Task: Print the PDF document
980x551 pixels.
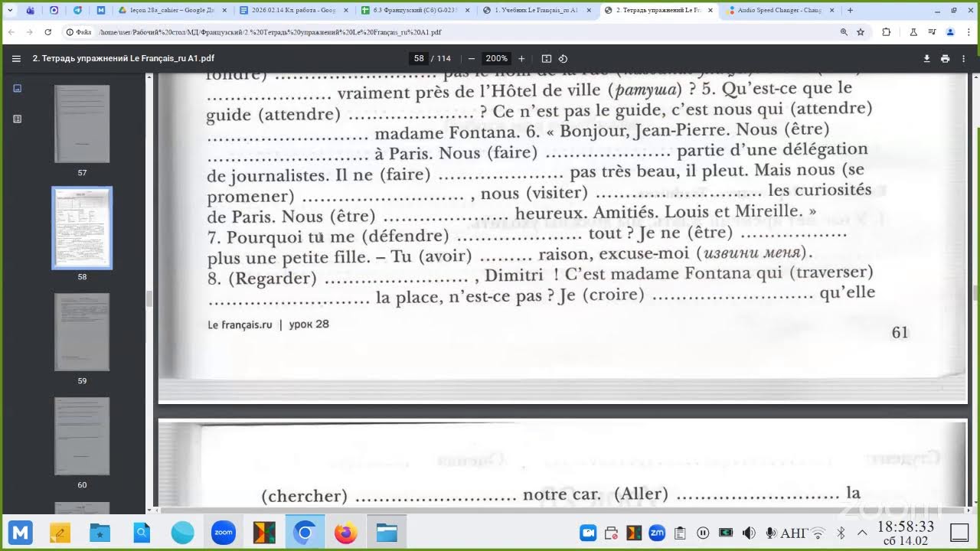Action: [x=945, y=58]
